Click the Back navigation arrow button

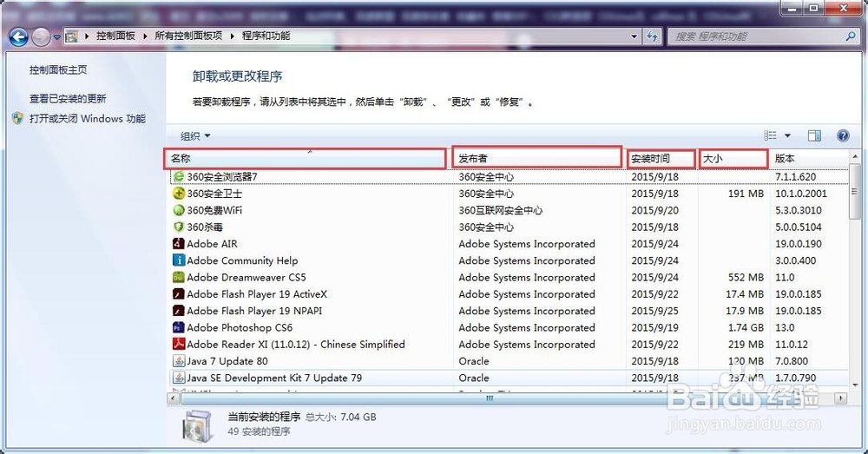point(19,37)
